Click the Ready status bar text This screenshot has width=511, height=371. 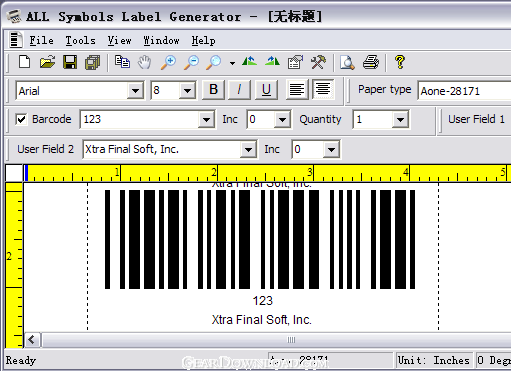21,360
